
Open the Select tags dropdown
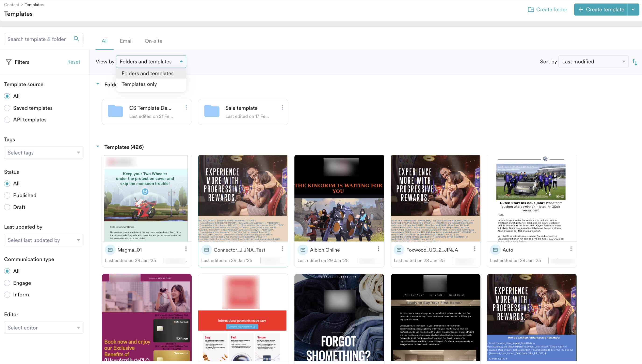click(43, 153)
